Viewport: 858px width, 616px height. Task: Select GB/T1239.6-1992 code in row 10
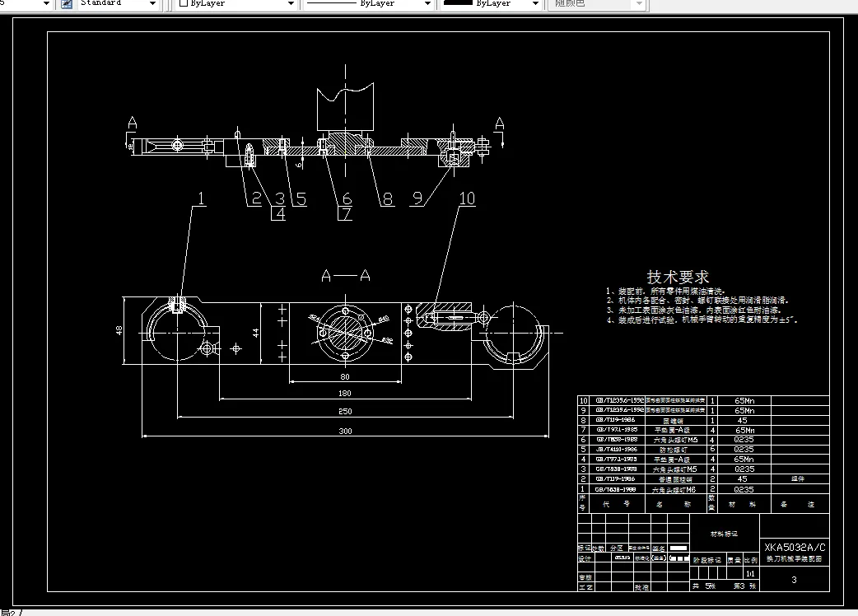(619, 400)
